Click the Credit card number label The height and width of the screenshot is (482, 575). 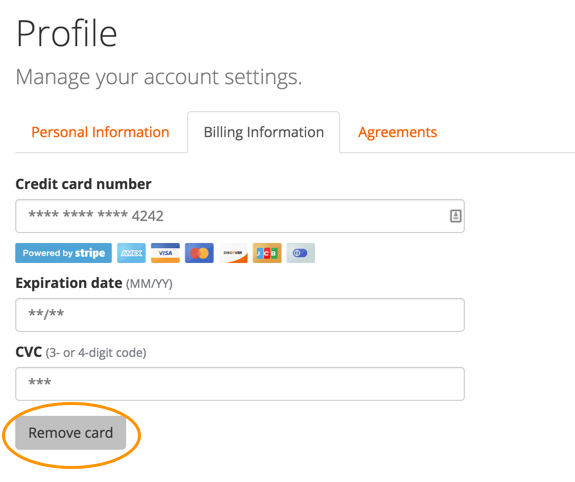pyautogui.click(x=83, y=184)
